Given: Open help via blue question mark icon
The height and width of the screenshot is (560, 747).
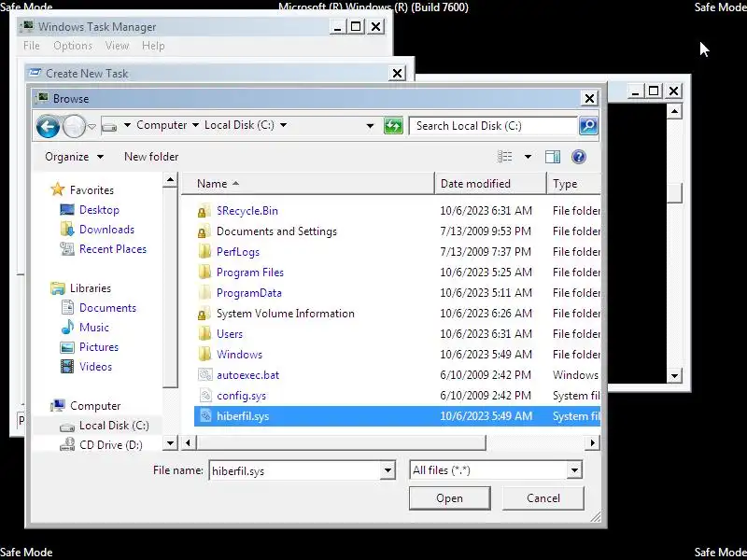Looking at the screenshot, I should click(578, 157).
